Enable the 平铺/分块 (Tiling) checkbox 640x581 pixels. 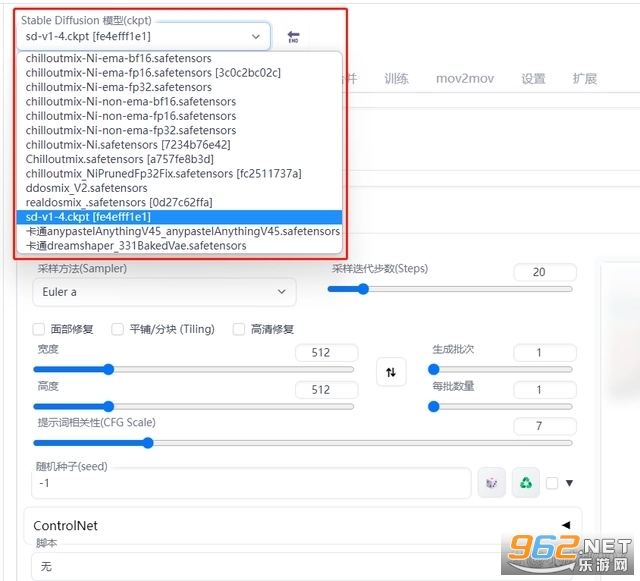(x=118, y=329)
